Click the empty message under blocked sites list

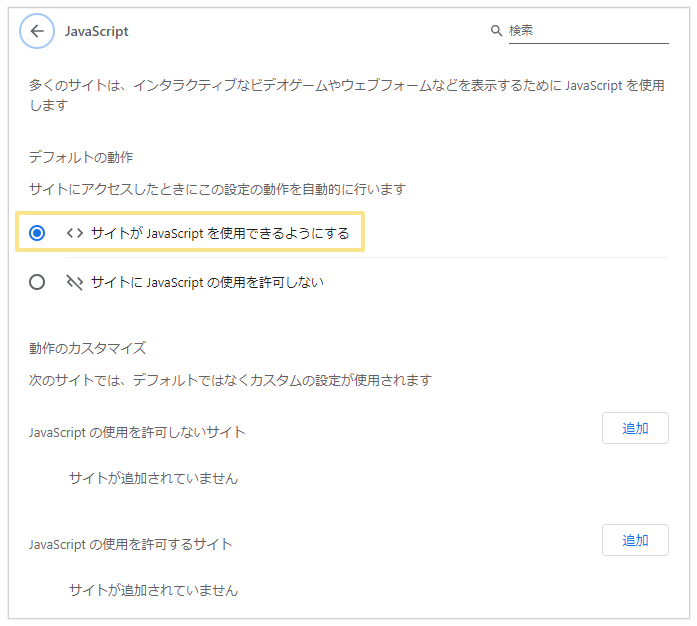coord(153,478)
